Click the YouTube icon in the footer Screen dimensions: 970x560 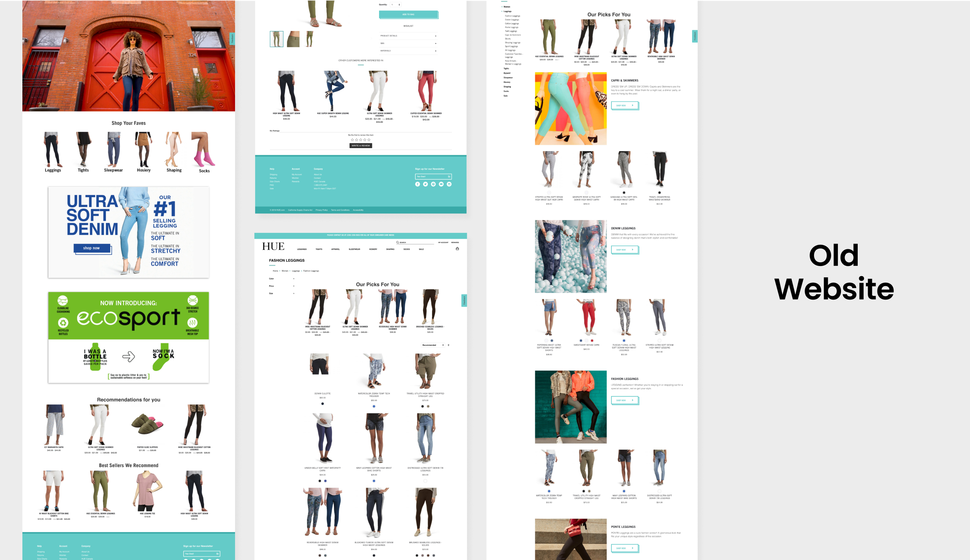(x=441, y=184)
